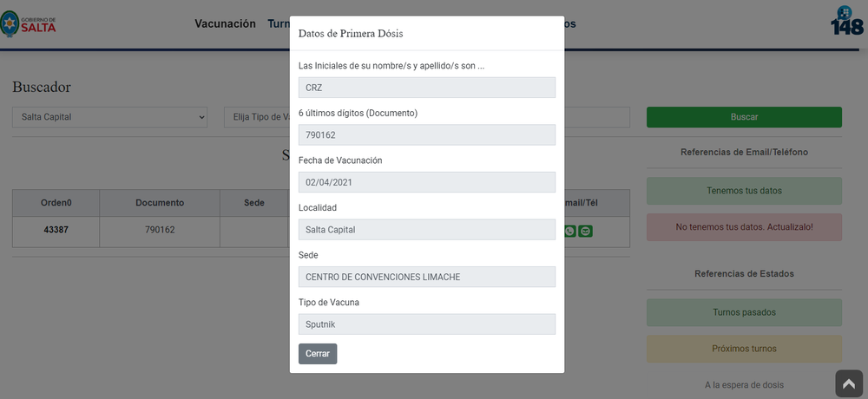Click order number 43387 in table
This screenshot has height=399, width=868.
56,230
